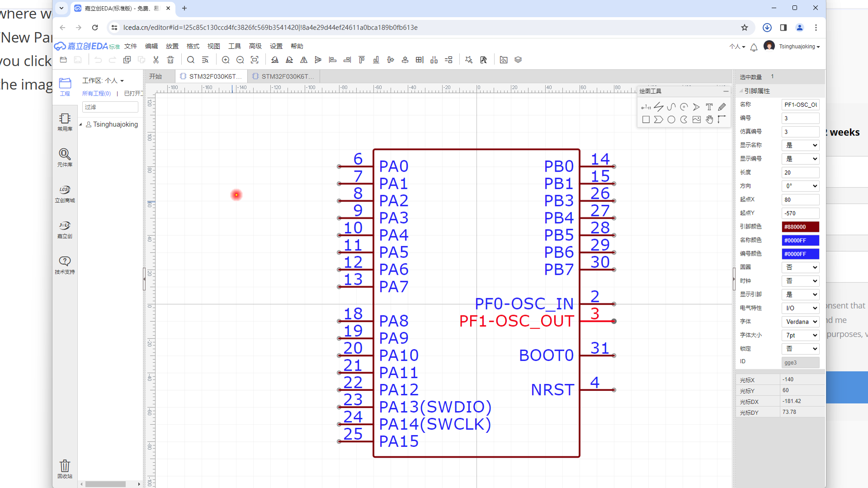Click the Open folder toolbar icon
The height and width of the screenshot is (488, 868).
[63, 60]
